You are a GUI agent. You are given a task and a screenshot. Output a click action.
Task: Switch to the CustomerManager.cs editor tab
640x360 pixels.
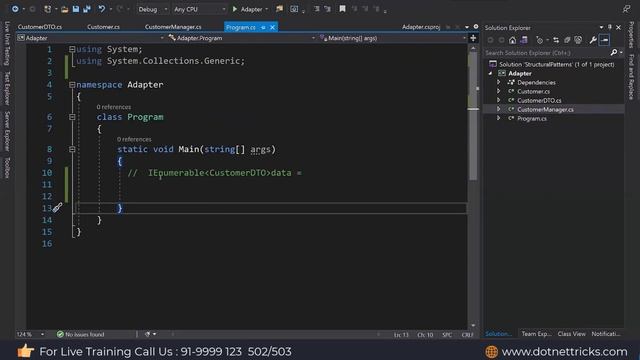(173, 27)
